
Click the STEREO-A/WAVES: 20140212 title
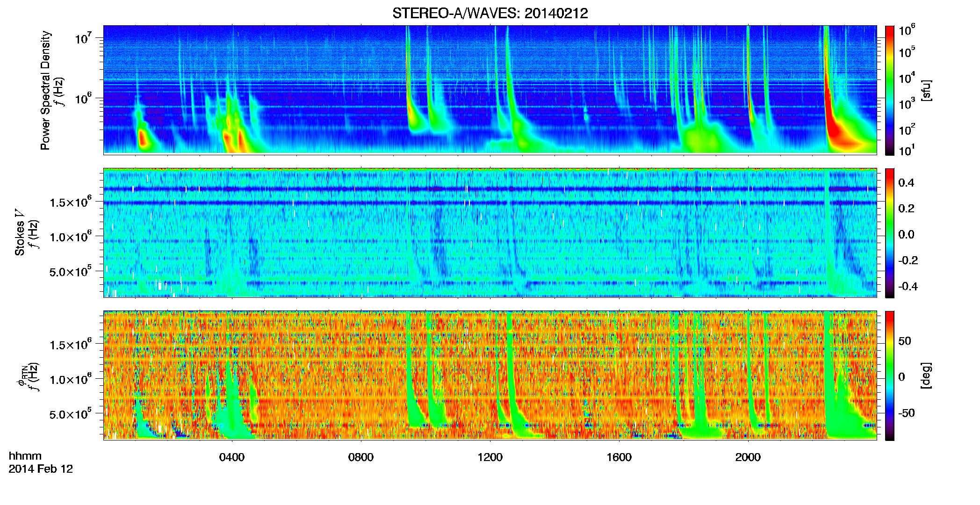(x=490, y=13)
